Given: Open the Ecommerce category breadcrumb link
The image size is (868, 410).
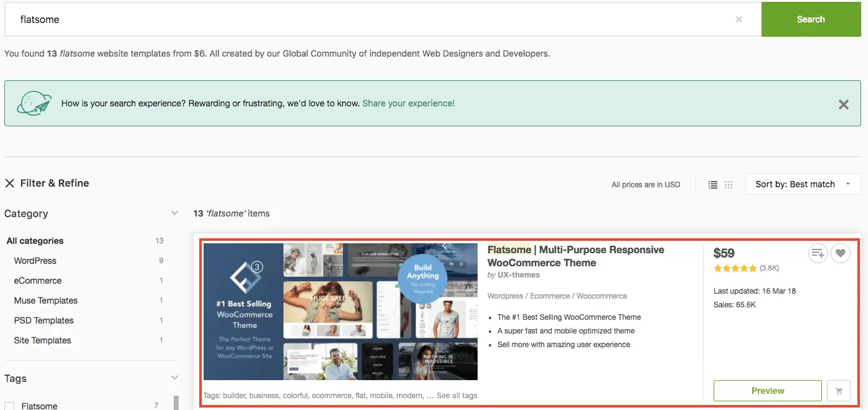Looking at the screenshot, I should point(550,296).
